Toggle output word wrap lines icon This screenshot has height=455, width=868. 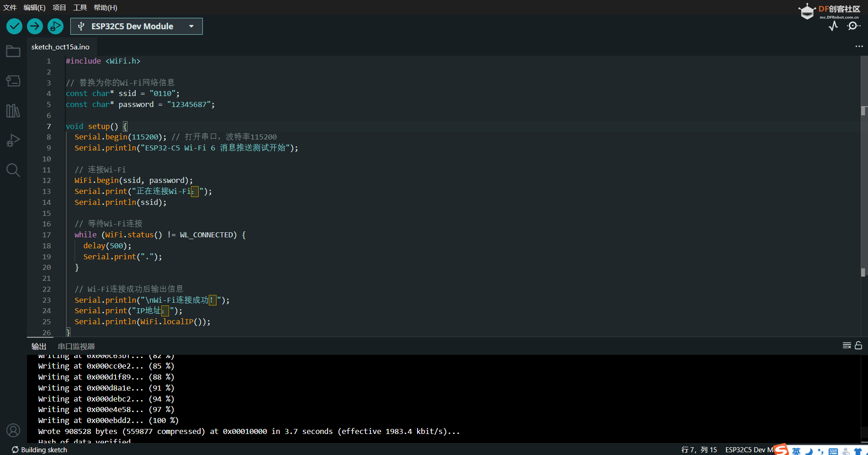847,346
